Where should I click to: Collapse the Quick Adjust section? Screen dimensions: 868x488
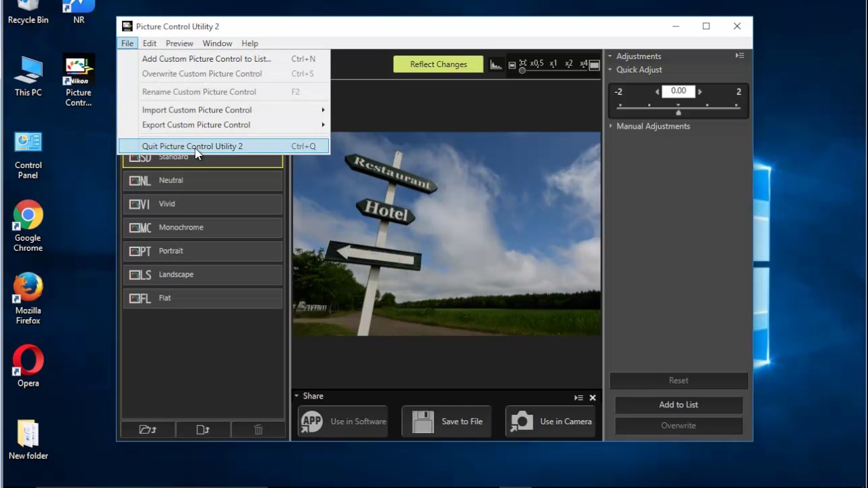coord(610,70)
